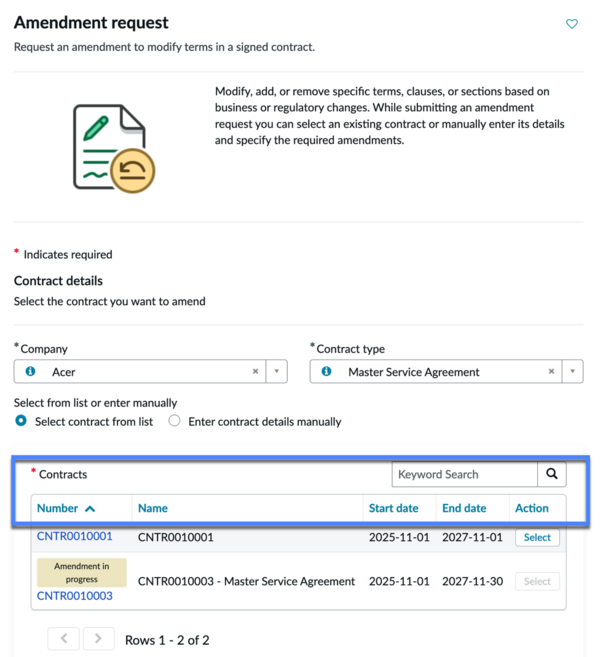
Task: Sort contracts by Number column
Action: tap(57, 508)
